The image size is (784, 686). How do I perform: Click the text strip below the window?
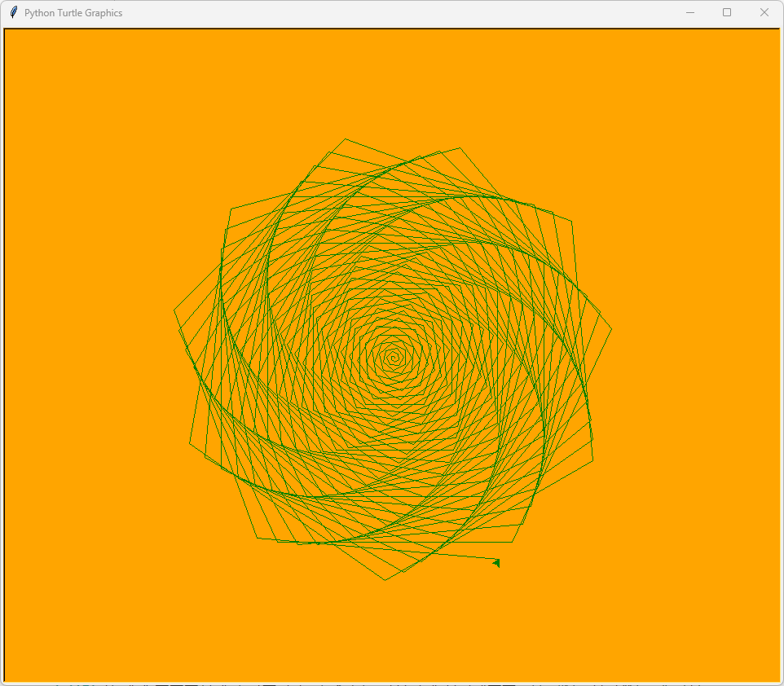pyautogui.click(x=391, y=684)
